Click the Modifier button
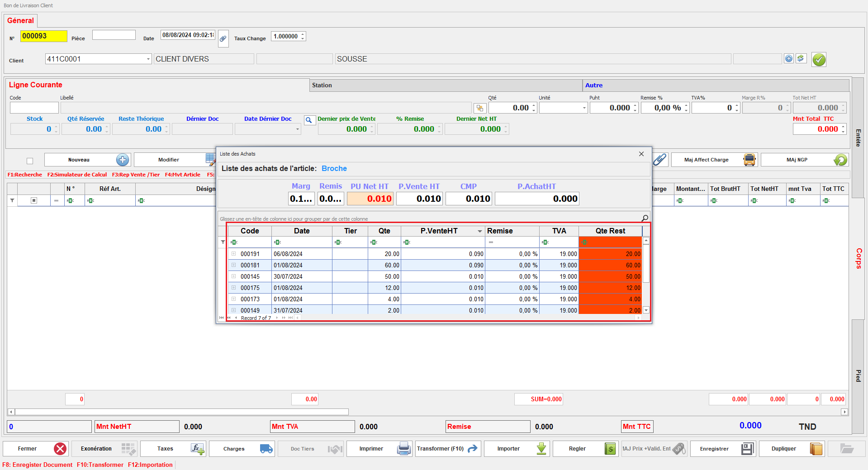The height and width of the screenshot is (470, 868). (x=175, y=160)
